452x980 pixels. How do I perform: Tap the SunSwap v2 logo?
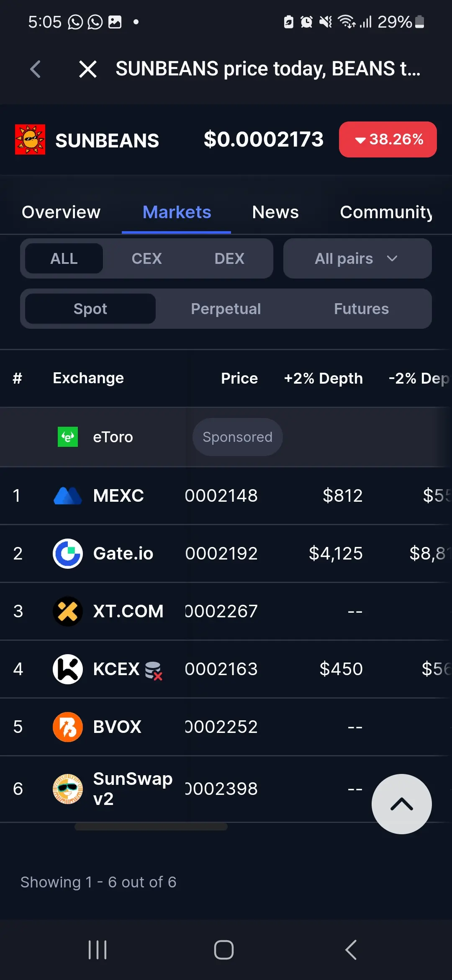68,789
